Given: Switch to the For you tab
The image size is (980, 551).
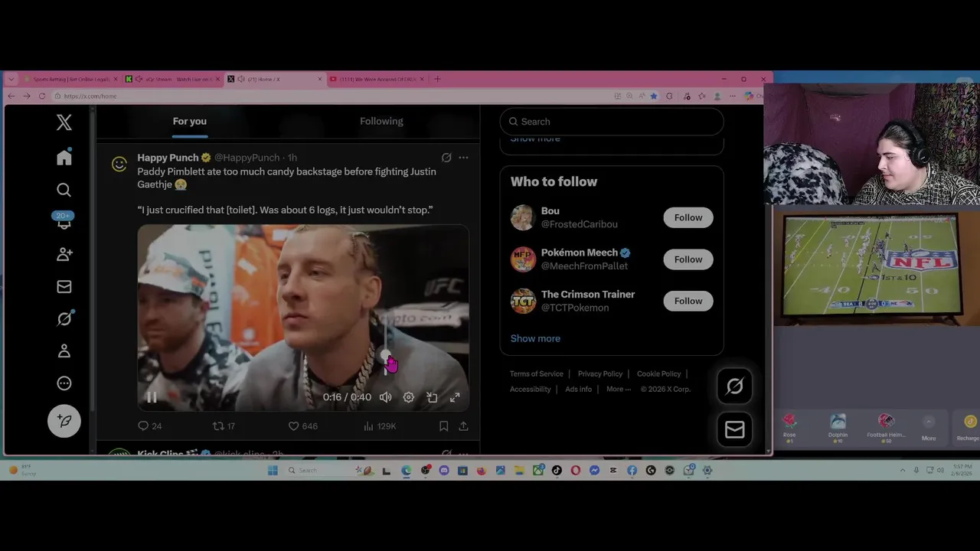Looking at the screenshot, I should [189, 121].
